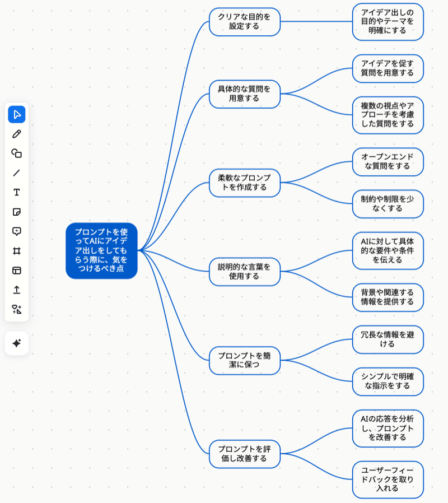Select the line tool
This screenshot has width=448, height=503.
[x=17, y=173]
